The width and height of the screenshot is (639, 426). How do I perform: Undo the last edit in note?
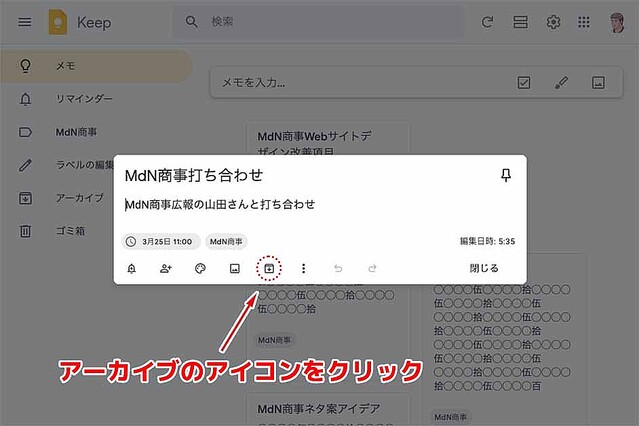click(338, 268)
